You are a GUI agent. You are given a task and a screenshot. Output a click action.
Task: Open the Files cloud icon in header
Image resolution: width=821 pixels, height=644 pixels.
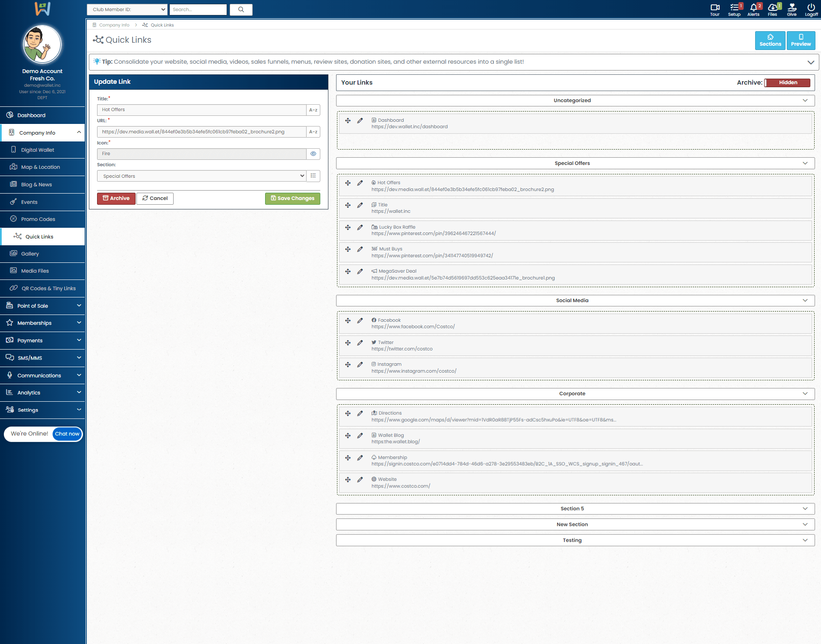tap(772, 9)
